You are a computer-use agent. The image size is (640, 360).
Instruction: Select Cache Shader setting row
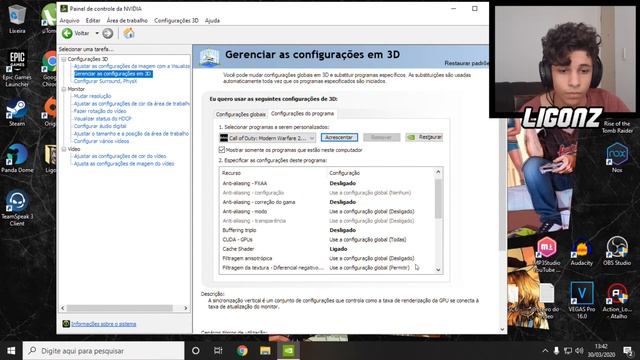coord(327,249)
